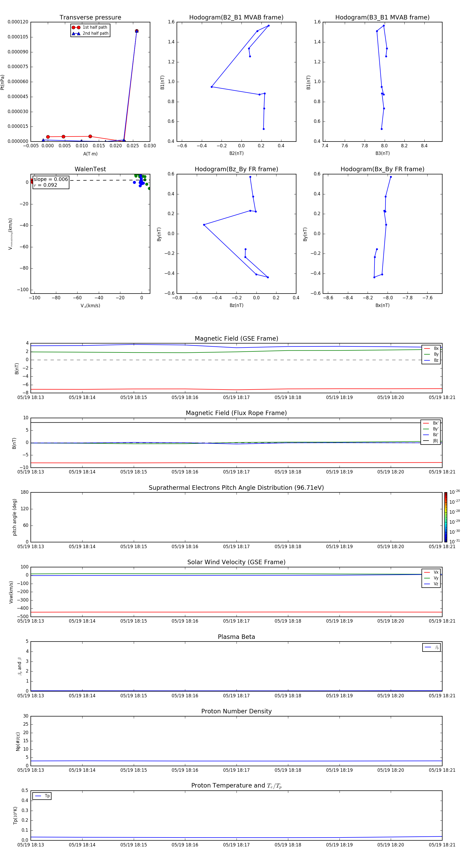
Task: Click the 'B2(nT)' x-axis label
Action: coord(236,153)
